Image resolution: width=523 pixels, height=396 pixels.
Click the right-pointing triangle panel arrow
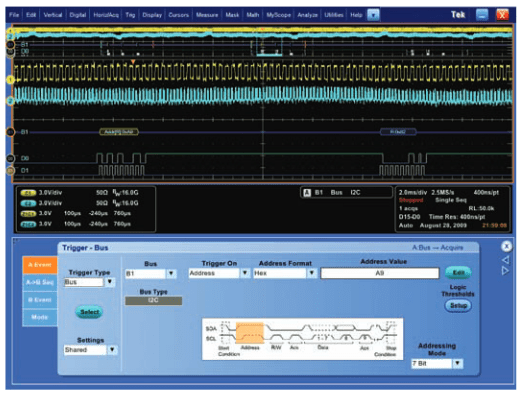point(506,271)
